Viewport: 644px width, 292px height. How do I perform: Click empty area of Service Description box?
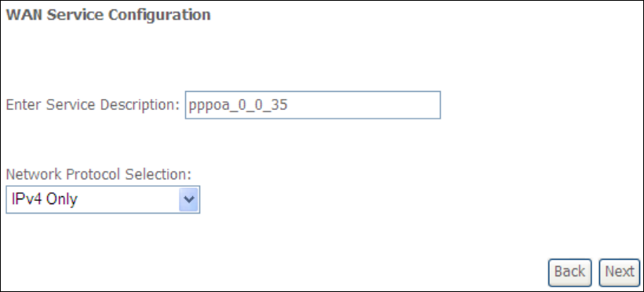tap(366, 105)
